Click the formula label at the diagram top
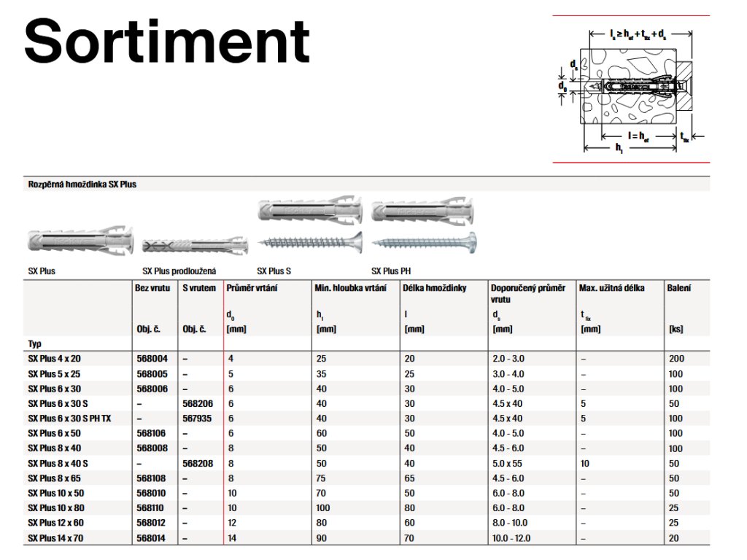Screen dimensions: 747x560 (638, 34)
